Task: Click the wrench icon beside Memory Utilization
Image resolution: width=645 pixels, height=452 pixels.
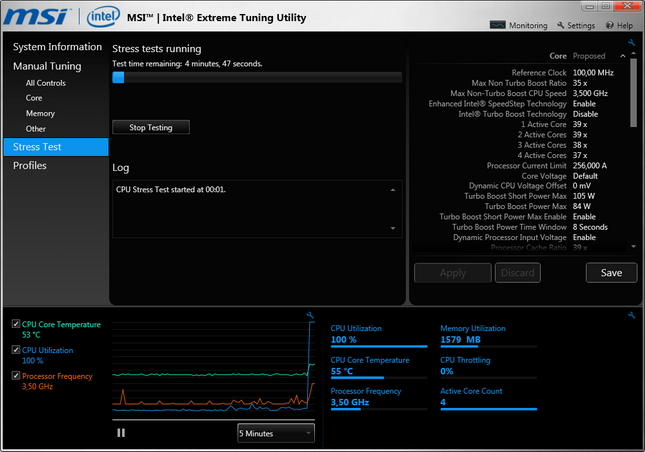Action: 631,315
